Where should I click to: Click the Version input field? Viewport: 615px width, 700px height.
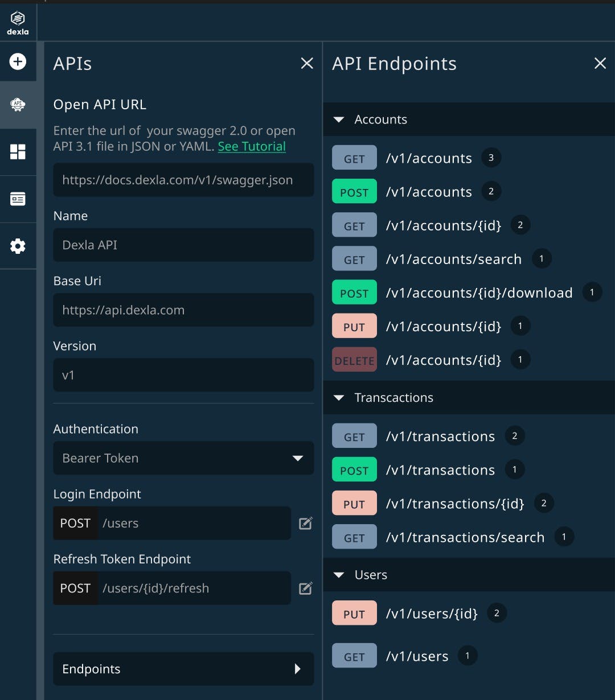click(x=183, y=375)
